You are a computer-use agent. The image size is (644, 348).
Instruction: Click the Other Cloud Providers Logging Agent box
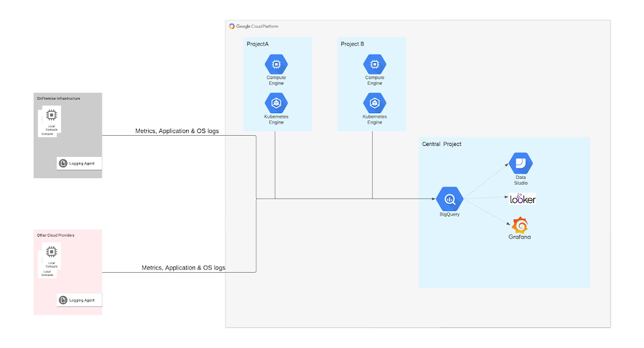pyautogui.click(x=79, y=300)
